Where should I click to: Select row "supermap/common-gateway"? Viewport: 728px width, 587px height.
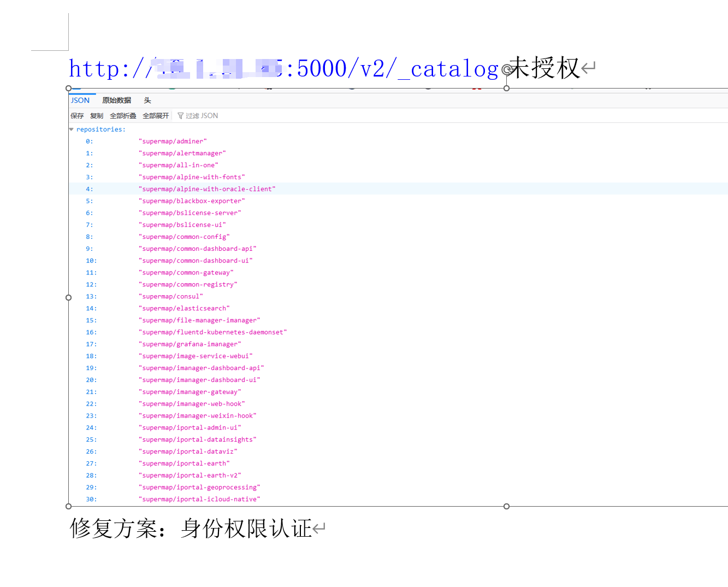398,273
